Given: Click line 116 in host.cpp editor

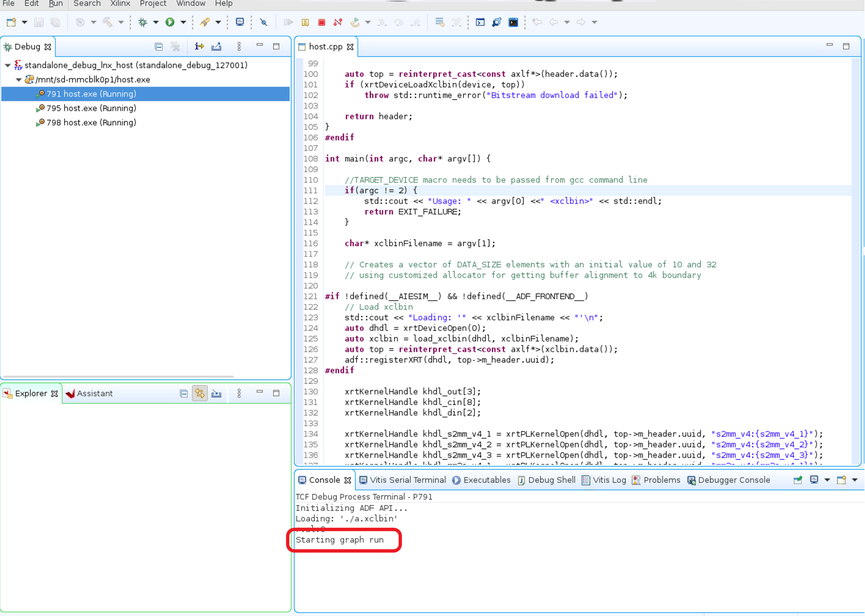Looking at the screenshot, I should point(419,244).
